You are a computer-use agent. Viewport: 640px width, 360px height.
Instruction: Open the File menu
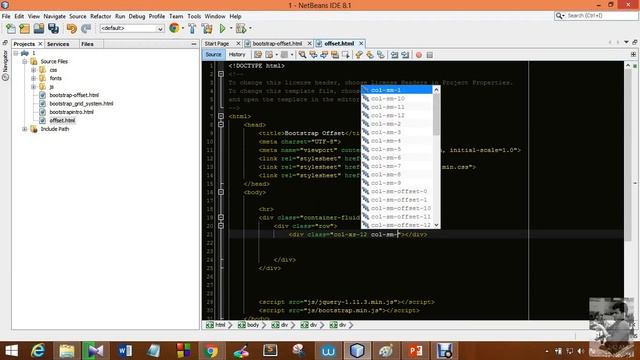(x=6, y=16)
